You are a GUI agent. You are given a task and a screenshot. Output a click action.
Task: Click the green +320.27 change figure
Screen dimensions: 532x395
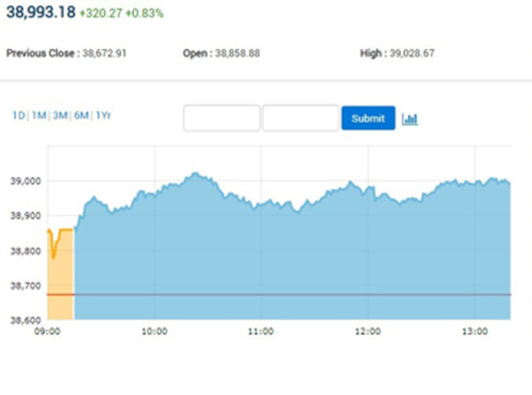(x=101, y=14)
